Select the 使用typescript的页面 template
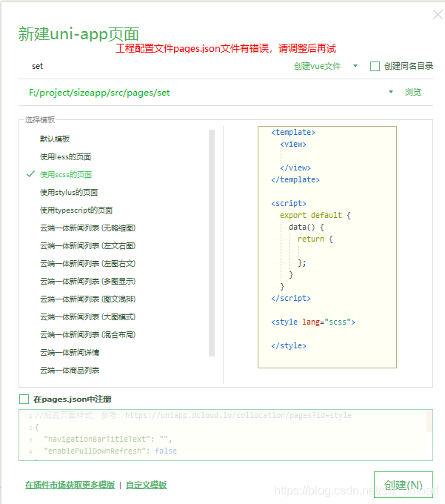 coord(76,210)
